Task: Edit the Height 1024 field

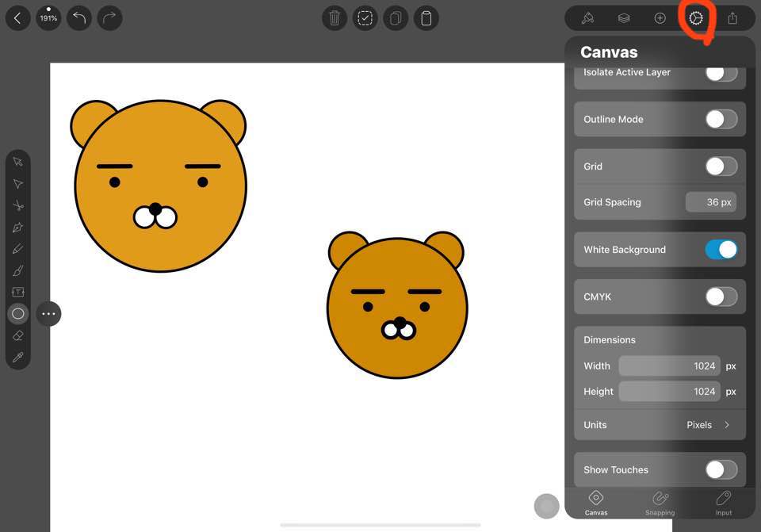Action: coord(669,391)
